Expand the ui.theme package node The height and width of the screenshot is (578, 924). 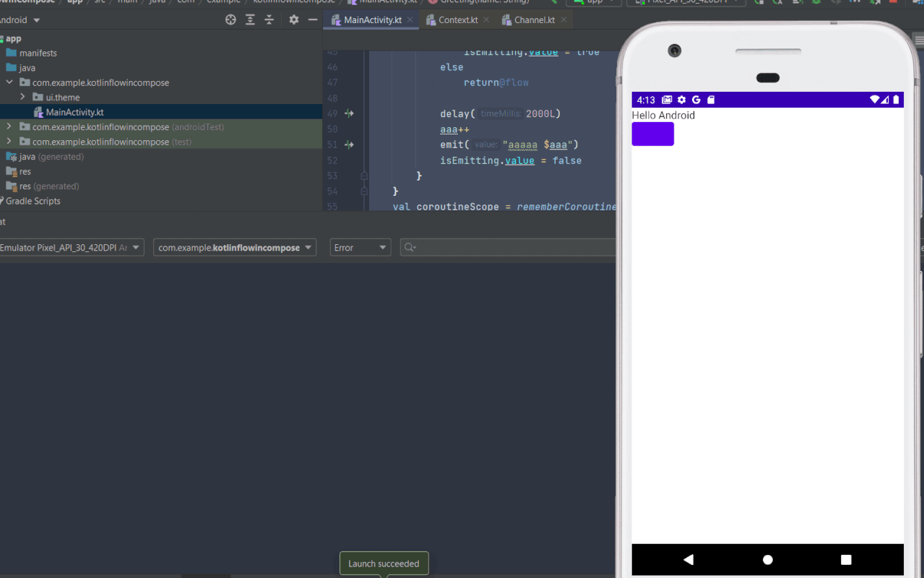click(22, 97)
